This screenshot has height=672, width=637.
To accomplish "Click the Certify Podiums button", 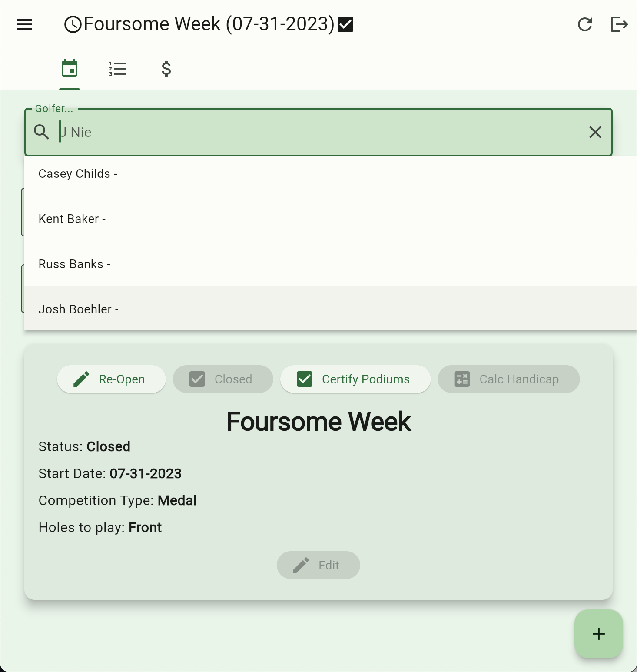I will point(355,379).
